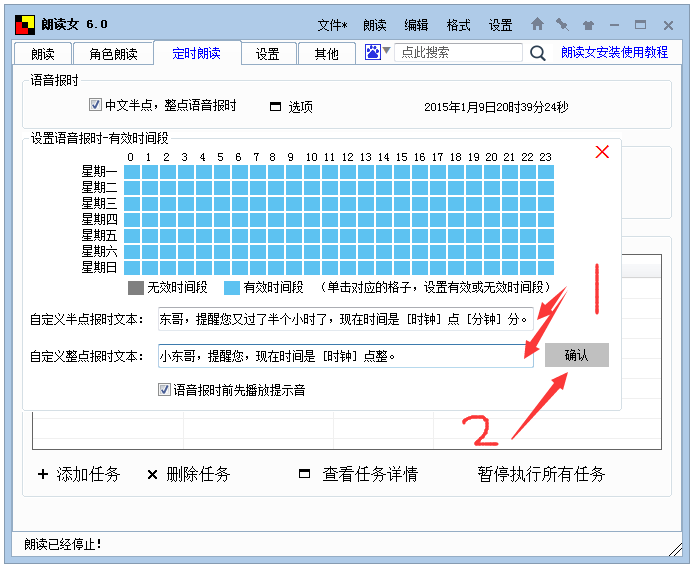The height and width of the screenshot is (567, 693).
Task: Click the blue 有效时间段 legend swatch
Action: pos(232,288)
